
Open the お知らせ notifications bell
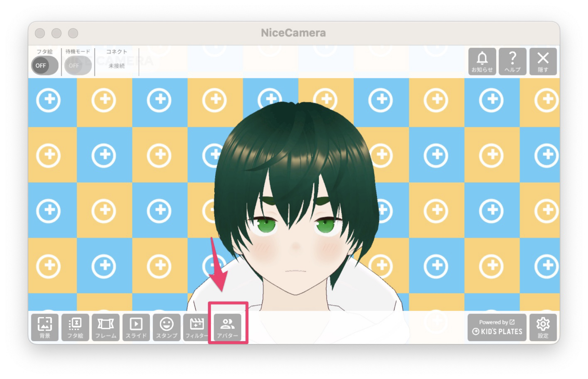point(482,61)
